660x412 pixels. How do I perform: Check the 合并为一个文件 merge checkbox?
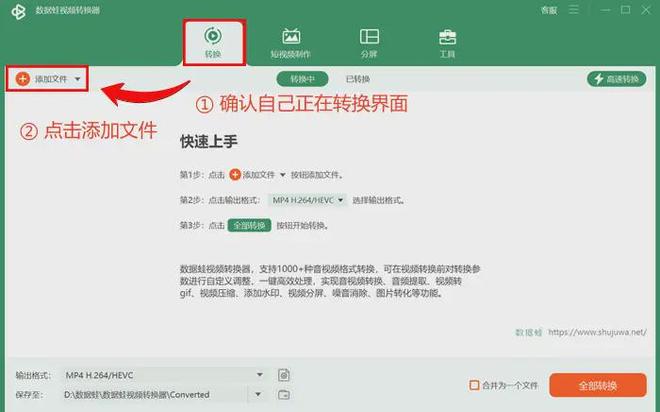[474, 385]
